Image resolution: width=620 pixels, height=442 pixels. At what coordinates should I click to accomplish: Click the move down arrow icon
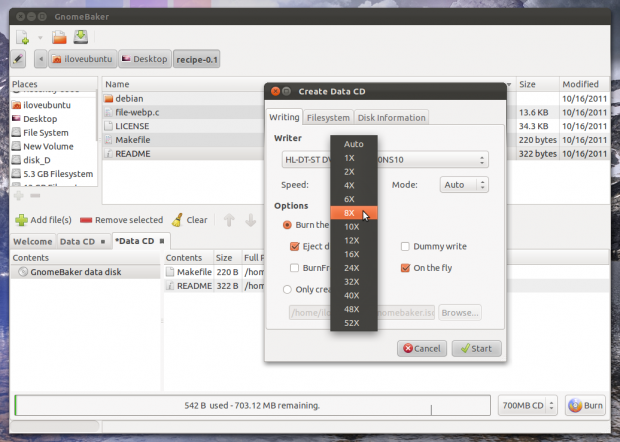click(x=250, y=220)
